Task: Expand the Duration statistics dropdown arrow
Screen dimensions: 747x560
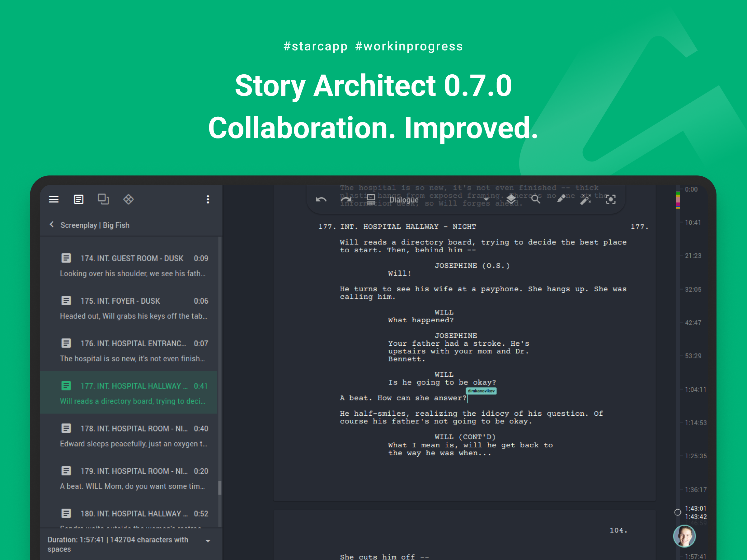Action: coord(208,541)
